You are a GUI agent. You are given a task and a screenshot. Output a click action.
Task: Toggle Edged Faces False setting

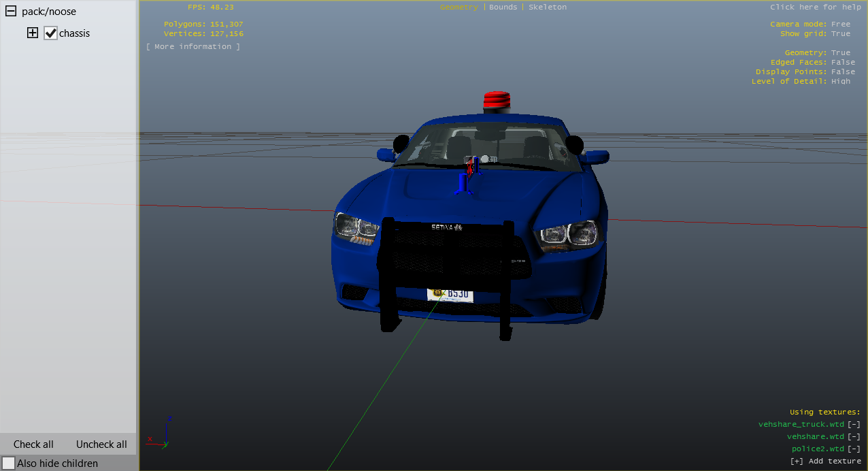pos(843,62)
